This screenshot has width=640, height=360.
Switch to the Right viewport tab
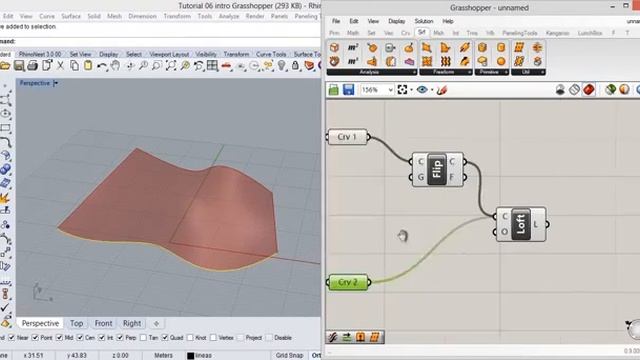(132, 323)
